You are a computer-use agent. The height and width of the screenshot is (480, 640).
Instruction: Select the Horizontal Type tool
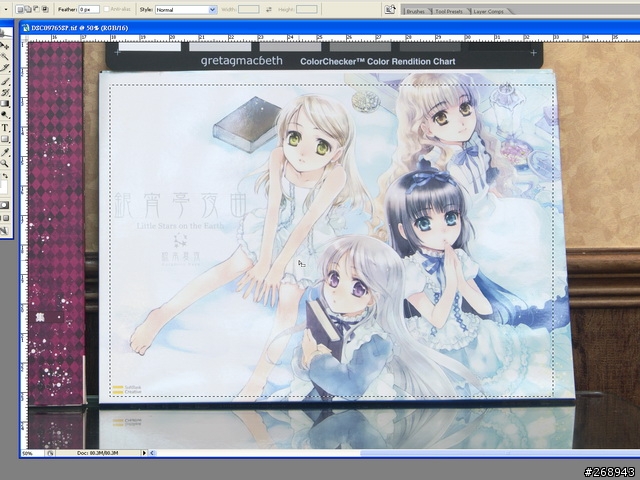[5, 128]
